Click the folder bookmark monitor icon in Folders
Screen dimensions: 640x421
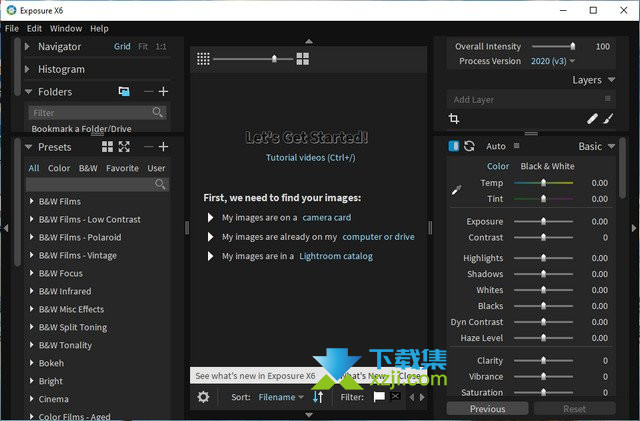point(124,91)
